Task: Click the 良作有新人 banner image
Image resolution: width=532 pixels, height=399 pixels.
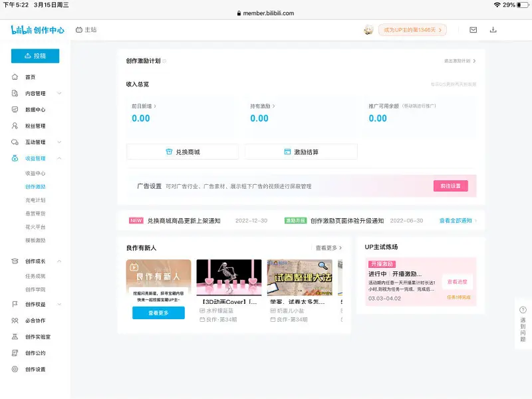Action: pyautogui.click(x=158, y=277)
